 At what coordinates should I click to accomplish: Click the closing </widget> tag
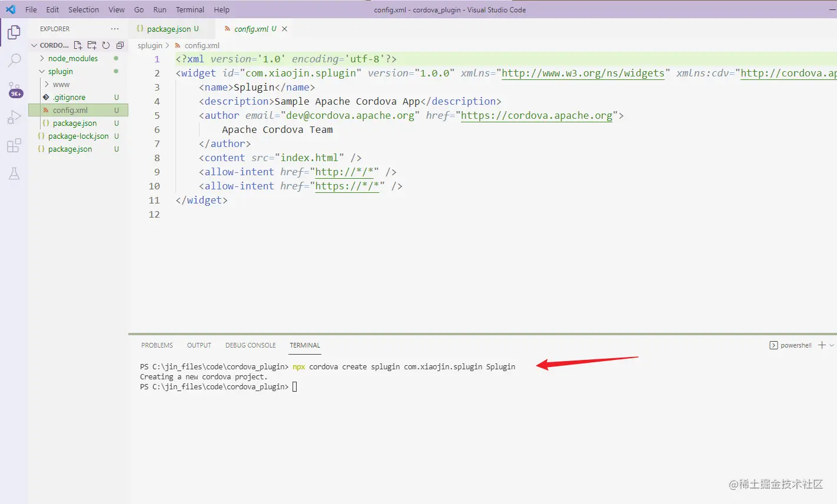point(201,200)
